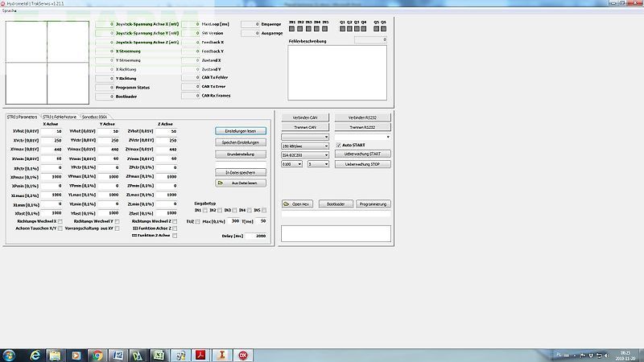Click Einstellungen lesen button
Screen dimensions: 644x362
coord(241,131)
